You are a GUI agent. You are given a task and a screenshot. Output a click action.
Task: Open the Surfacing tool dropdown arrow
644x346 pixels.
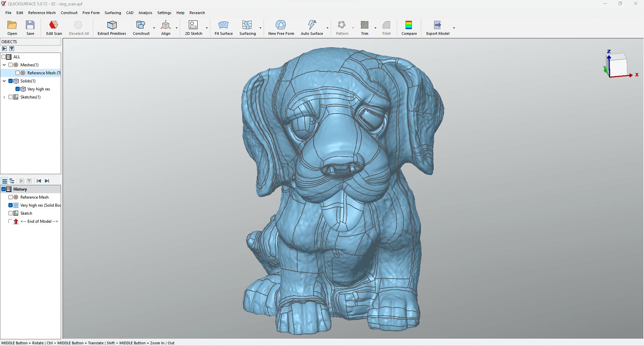[260, 28]
